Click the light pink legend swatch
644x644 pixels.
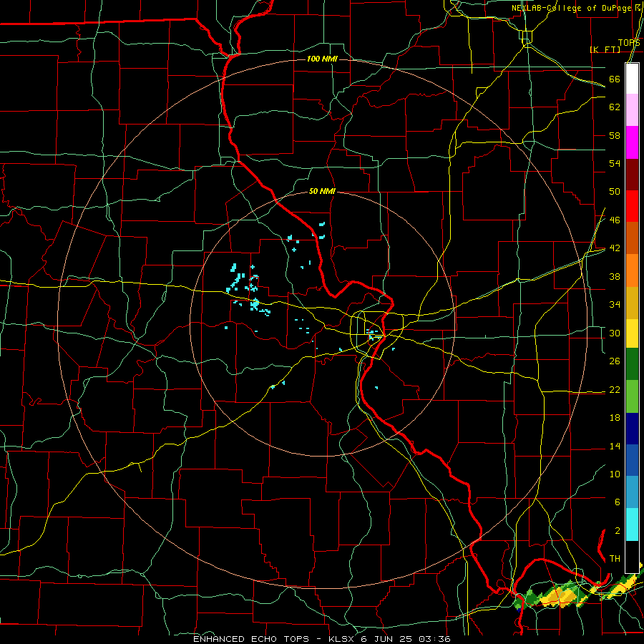click(632, 109)
